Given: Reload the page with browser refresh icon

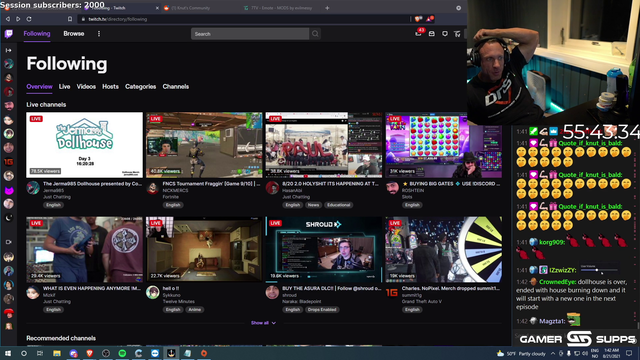Looking at the screenshot, I should click(29, 19).
